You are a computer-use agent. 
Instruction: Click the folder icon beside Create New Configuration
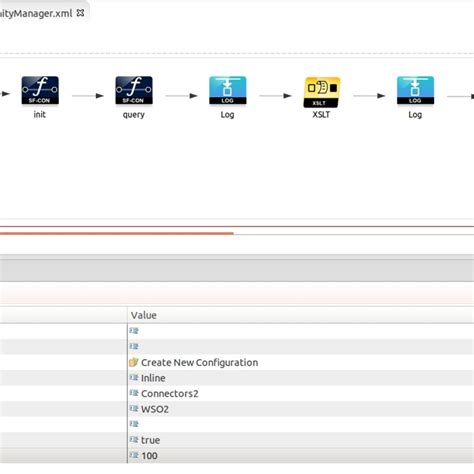134,362
